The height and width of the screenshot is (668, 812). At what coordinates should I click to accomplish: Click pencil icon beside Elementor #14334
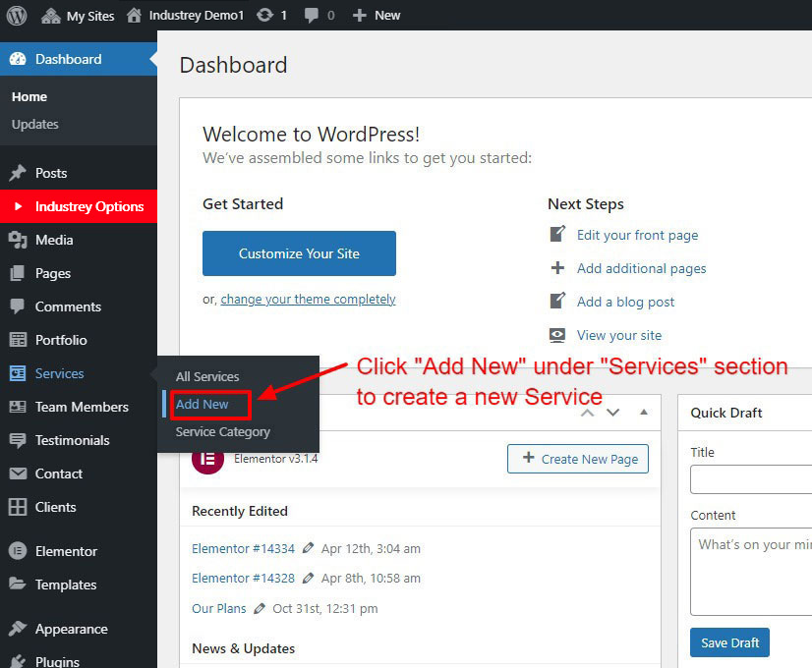pos(309,548)
